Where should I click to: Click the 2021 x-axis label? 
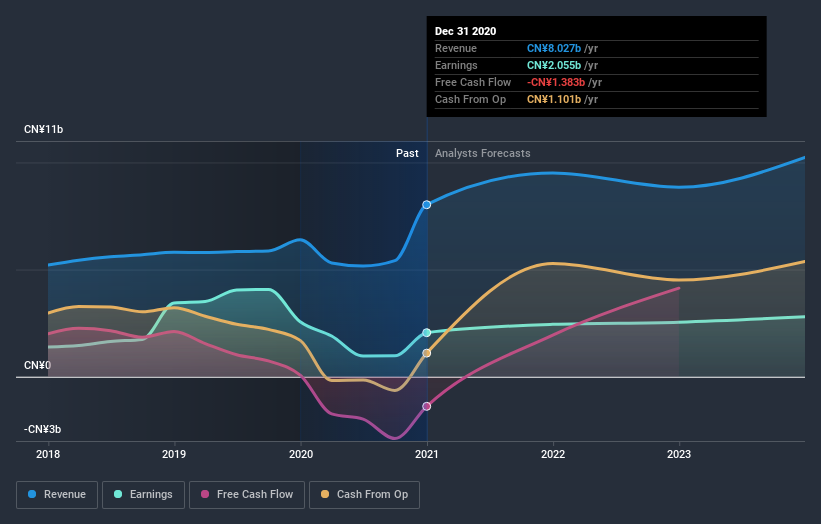click(x=427, y=454)
